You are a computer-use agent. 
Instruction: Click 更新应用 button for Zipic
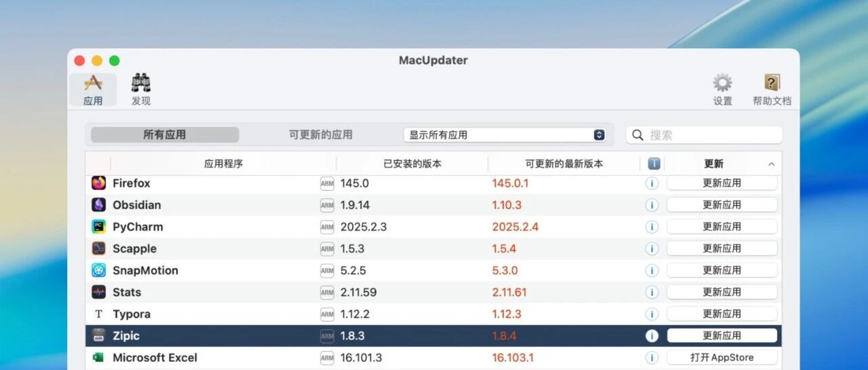point(722,335)
